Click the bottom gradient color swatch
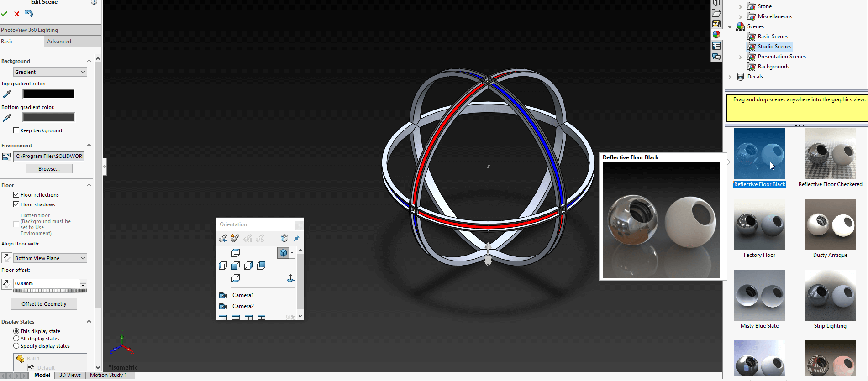868x381 pixels. tap(48, 117)
